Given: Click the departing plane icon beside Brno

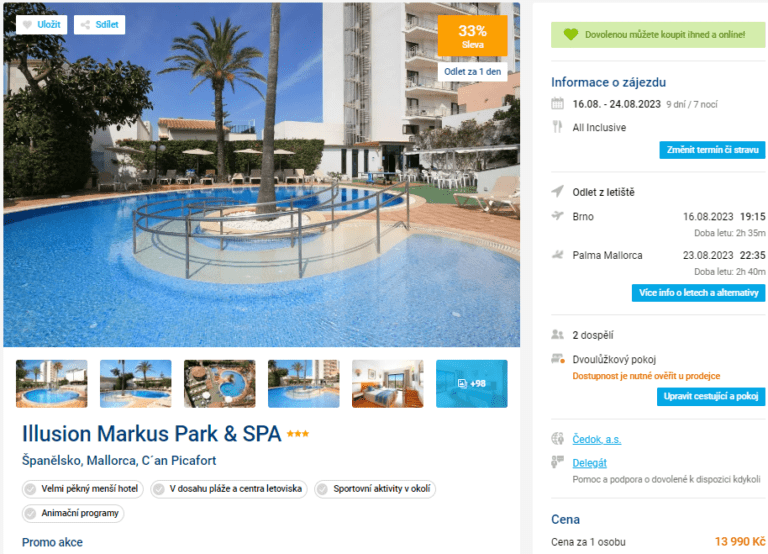Looking at the screenshot, I should pos(557,216).
